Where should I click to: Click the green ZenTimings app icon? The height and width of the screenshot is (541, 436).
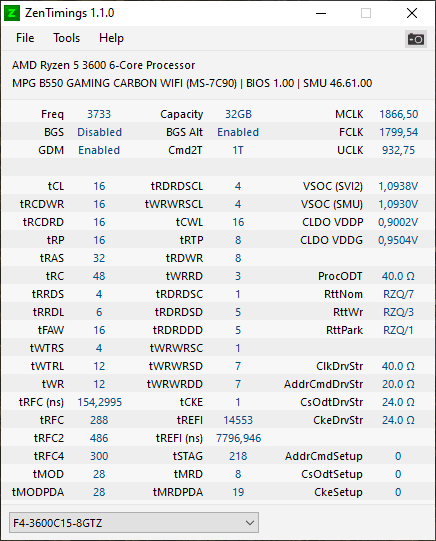(12, 13)
